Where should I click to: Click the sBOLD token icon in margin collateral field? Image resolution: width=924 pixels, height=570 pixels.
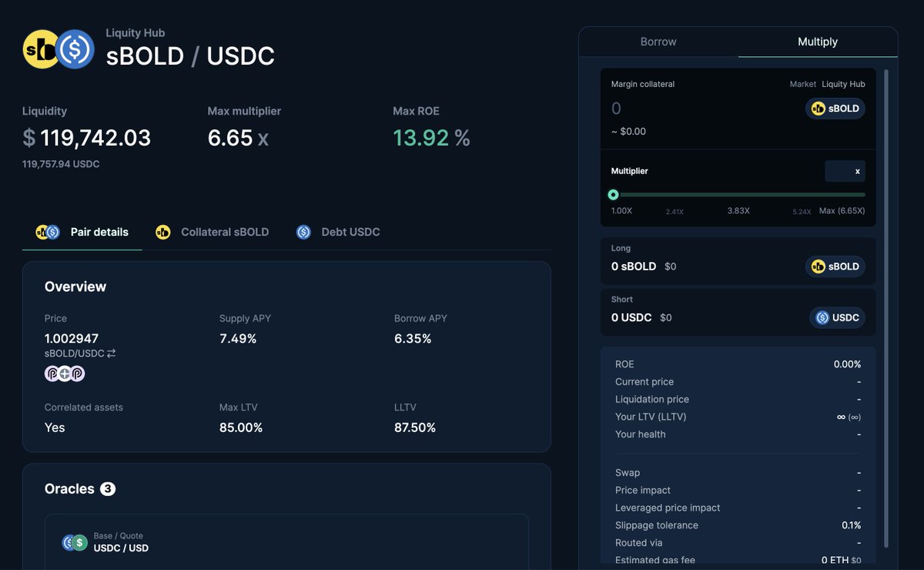pos(819,108)
